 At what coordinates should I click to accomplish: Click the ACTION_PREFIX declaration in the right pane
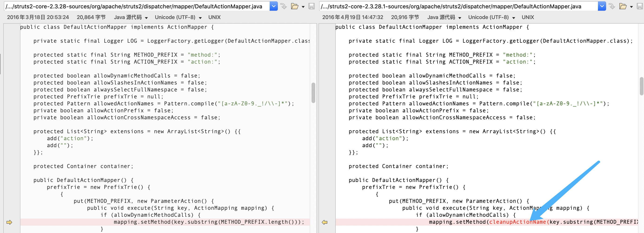tap(442, 62)
